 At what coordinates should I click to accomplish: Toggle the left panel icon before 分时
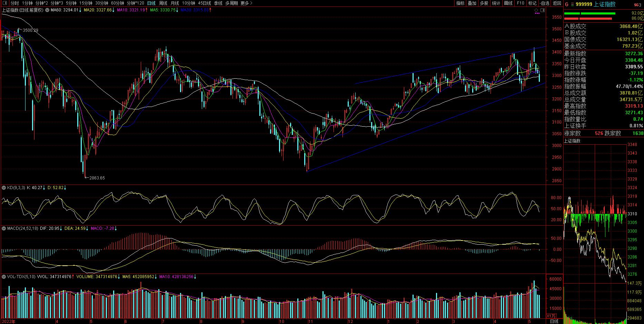coord(4,3)
